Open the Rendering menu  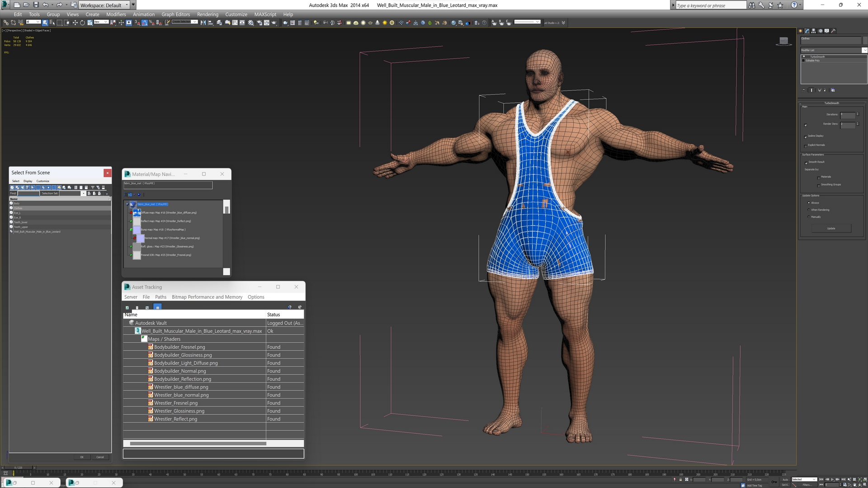[208, 14]
